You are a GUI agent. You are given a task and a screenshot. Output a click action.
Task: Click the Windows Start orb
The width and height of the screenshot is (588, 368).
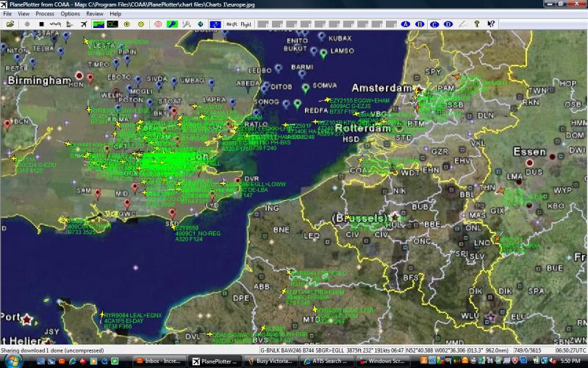[13, 361]
